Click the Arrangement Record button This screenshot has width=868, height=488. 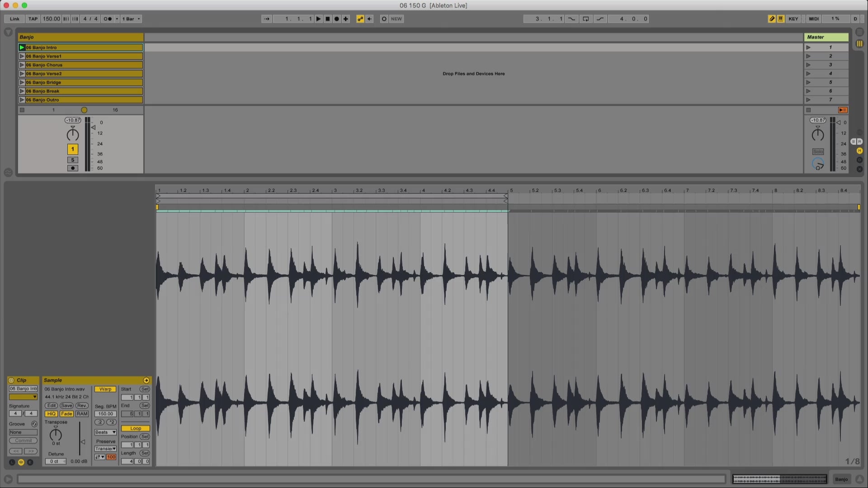pyautogui.click(x=336, y=19)
